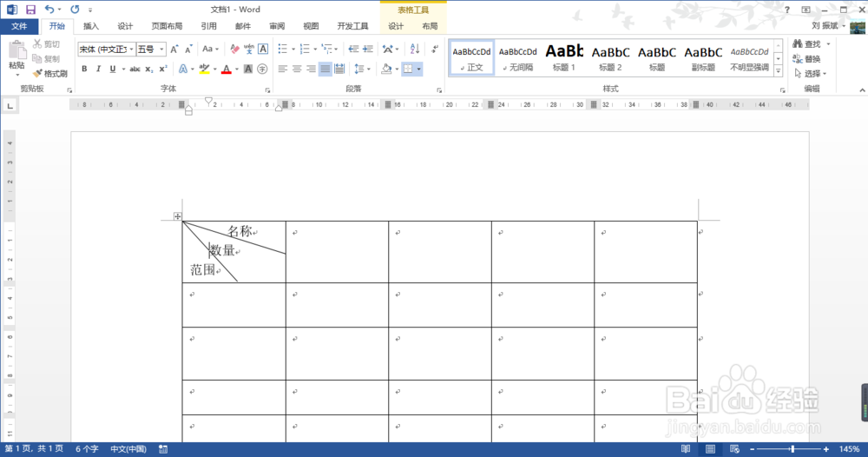
Task: Clear all formatting with the eraser icon
Action: (234, 50)
